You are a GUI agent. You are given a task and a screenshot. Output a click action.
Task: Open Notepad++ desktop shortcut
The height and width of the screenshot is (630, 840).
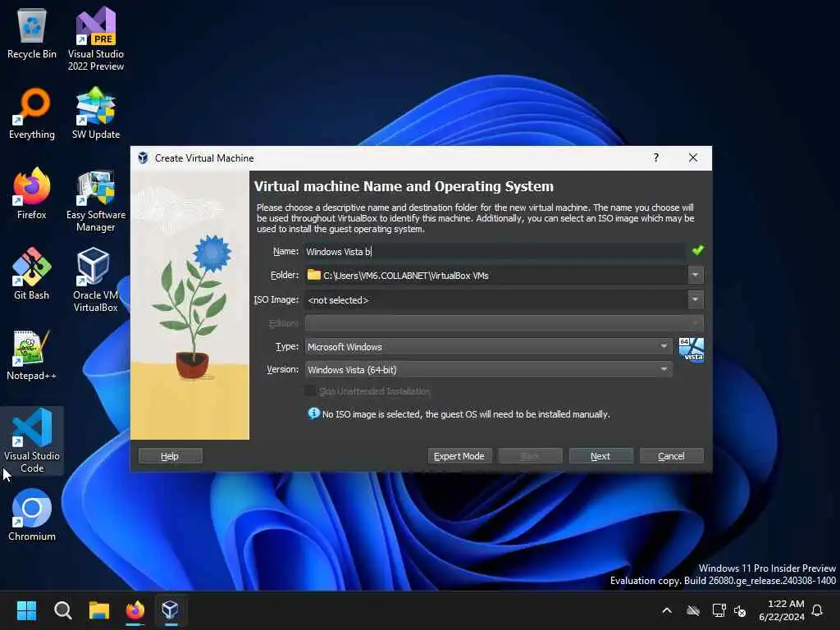click(x=32, y=354)
